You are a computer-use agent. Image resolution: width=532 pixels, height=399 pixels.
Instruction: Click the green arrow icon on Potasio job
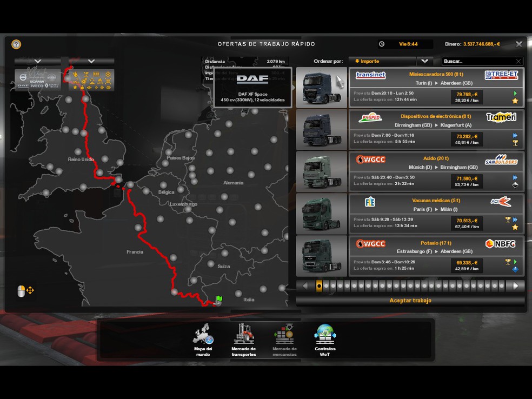515,262
